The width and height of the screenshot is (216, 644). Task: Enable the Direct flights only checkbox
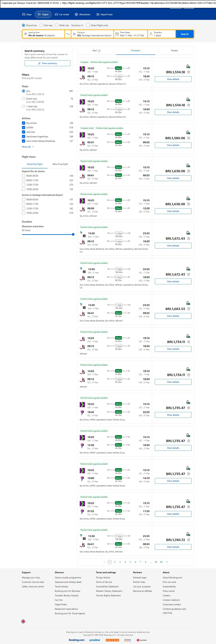88,25
